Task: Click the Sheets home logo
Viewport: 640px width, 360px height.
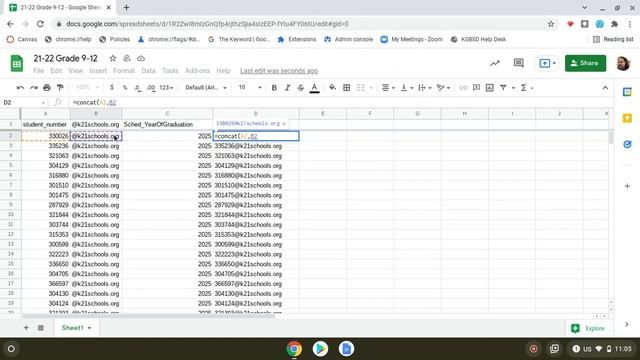Action: pyautogui.click(x=17, y=63)
